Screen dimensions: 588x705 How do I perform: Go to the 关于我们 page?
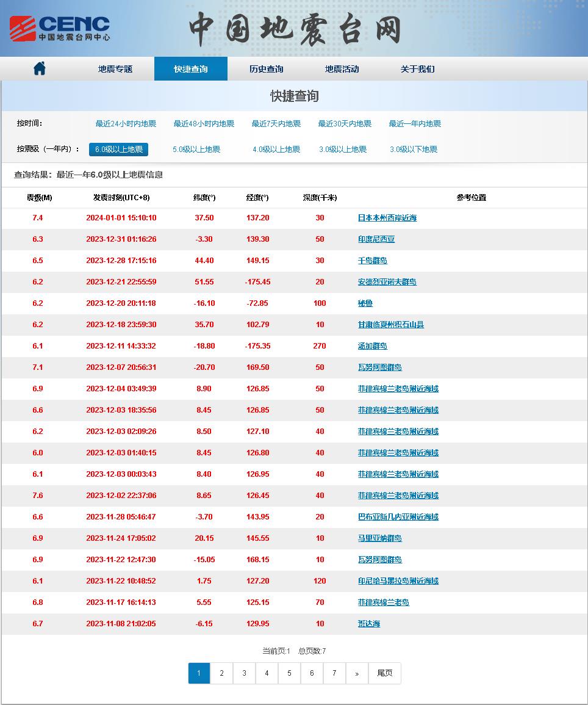(x=417, y=69)
